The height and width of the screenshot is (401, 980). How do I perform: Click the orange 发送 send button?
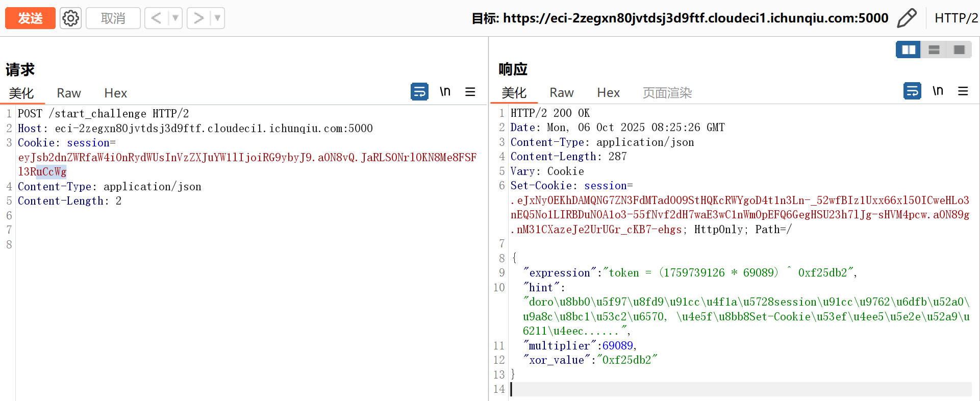point(30,18)
